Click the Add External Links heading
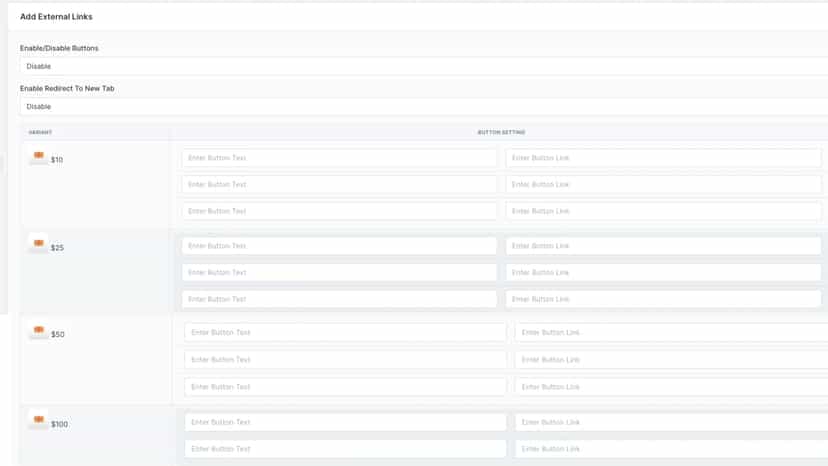Image resolution: width=828 pixels, height=466 pixels. [x=56, y=16]
